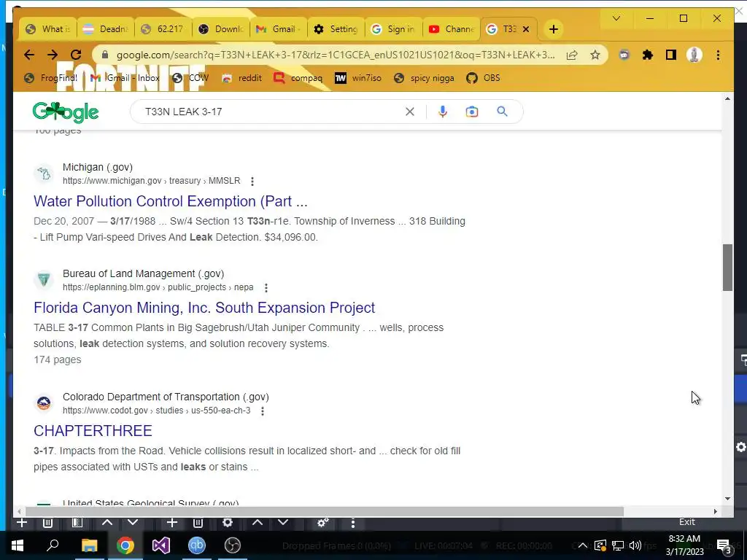Click the scrollbar up arrow
This screenshot has height=560, width=747.
(727, 98)
